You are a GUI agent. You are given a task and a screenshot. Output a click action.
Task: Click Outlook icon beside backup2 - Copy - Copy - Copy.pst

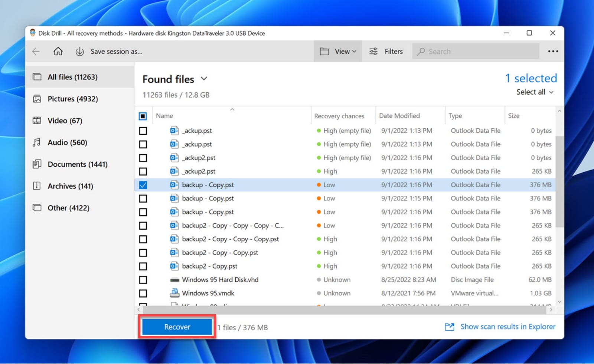click(x=174, y=239)
